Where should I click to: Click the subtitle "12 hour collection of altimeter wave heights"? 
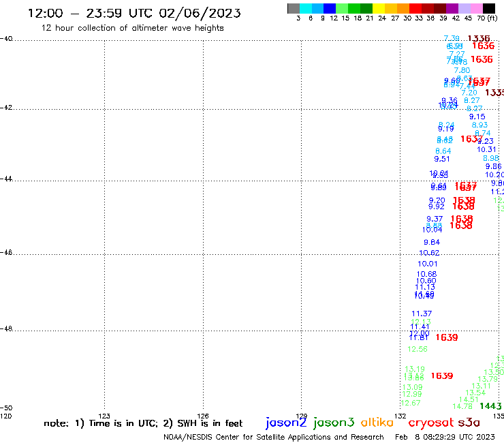pos(132,28)
